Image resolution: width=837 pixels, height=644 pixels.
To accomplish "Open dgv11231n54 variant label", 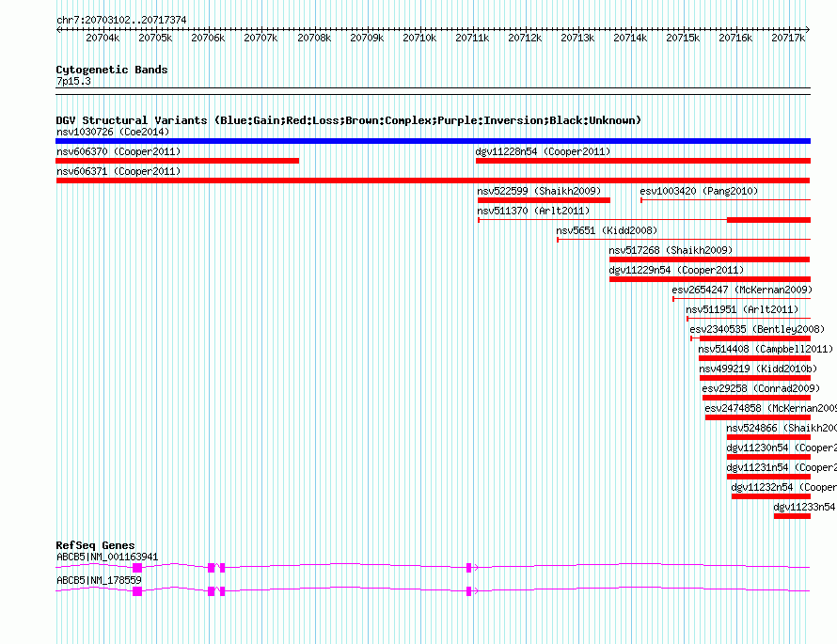I will point(782,467).
